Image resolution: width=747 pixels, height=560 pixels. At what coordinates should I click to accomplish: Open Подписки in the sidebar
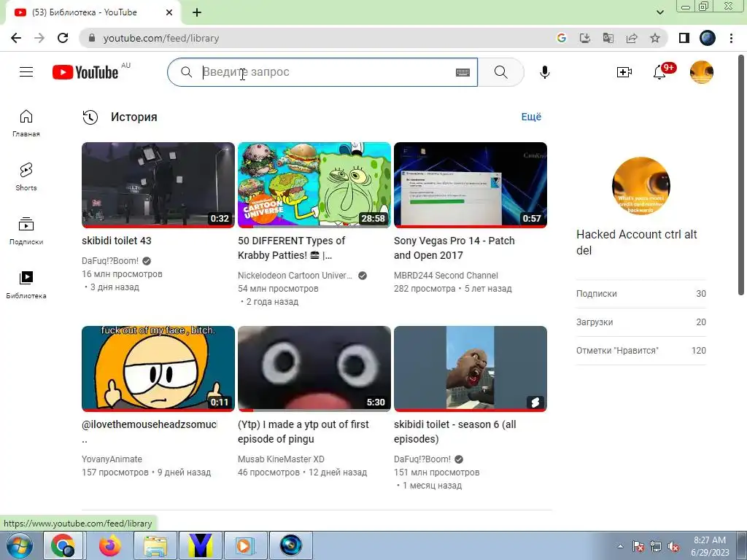[26, 231]
